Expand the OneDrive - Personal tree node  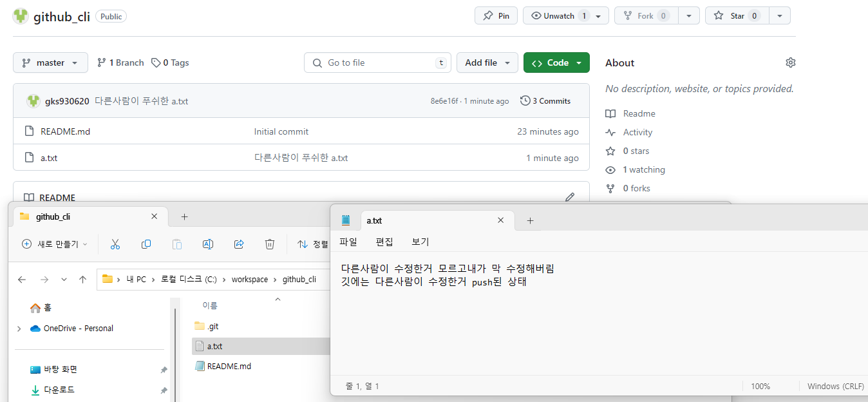pos(19,329)
